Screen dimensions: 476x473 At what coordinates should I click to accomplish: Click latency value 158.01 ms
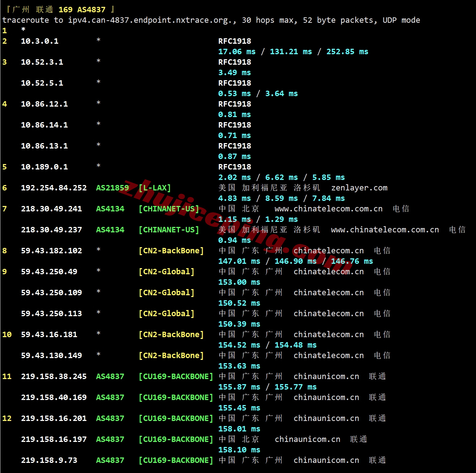tap(239, 429)
